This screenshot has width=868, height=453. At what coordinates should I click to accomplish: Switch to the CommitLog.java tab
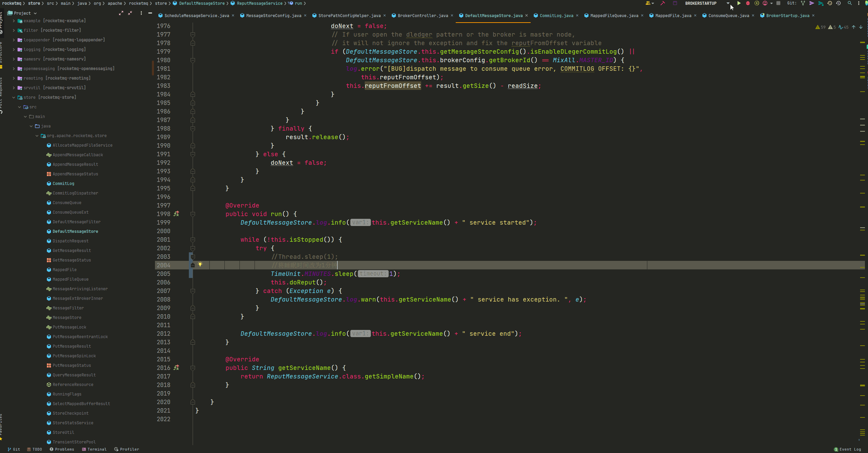[x=556, y=16]
